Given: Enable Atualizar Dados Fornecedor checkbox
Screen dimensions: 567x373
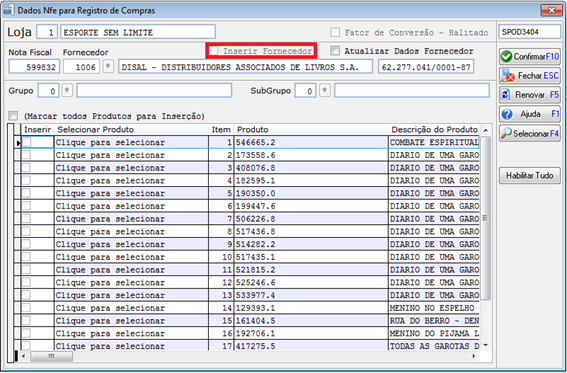Looking at the screenshot, I should (x=335, y=51).
